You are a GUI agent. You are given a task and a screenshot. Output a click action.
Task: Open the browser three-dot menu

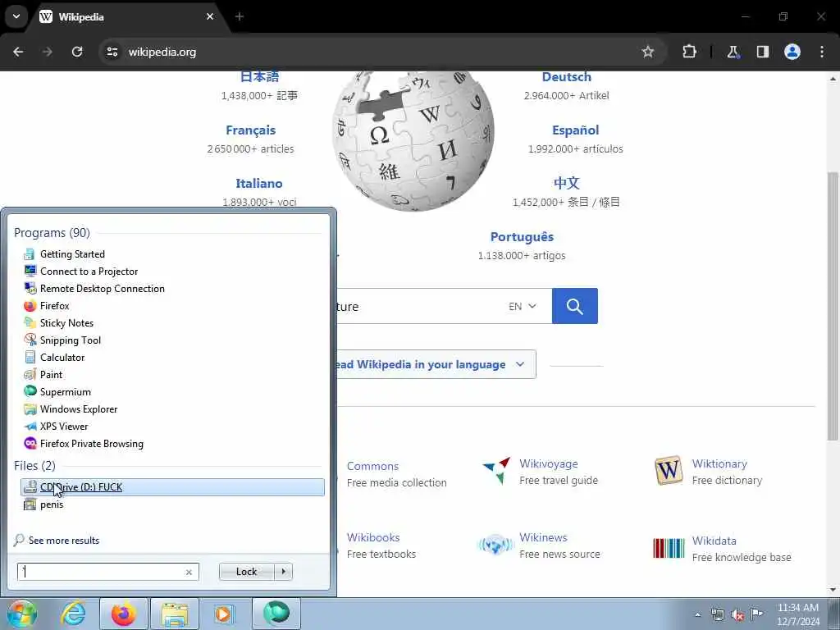pos(822,52)
